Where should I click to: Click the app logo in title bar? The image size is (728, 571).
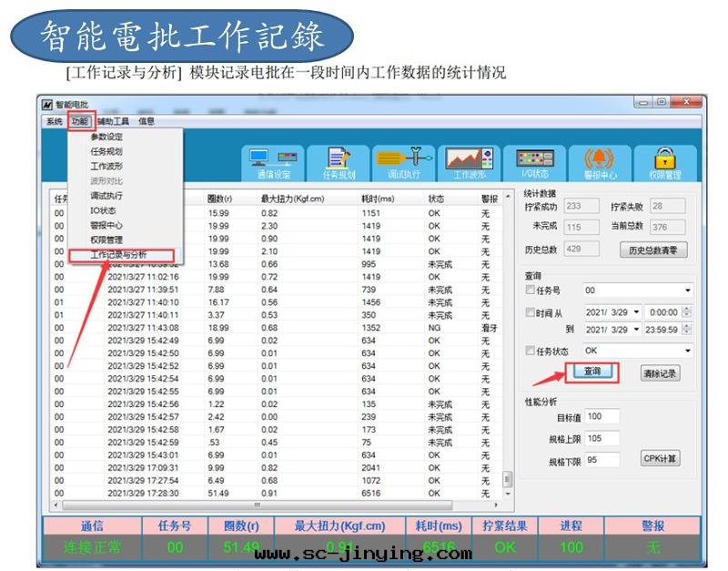click(46, 104)
